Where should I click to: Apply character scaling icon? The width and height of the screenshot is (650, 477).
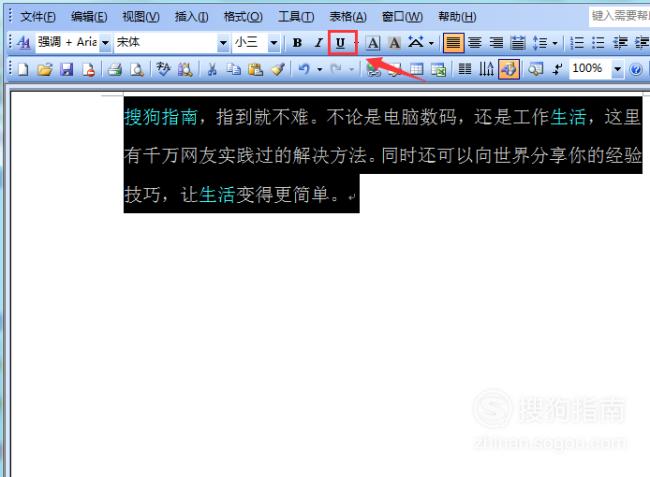416,43
